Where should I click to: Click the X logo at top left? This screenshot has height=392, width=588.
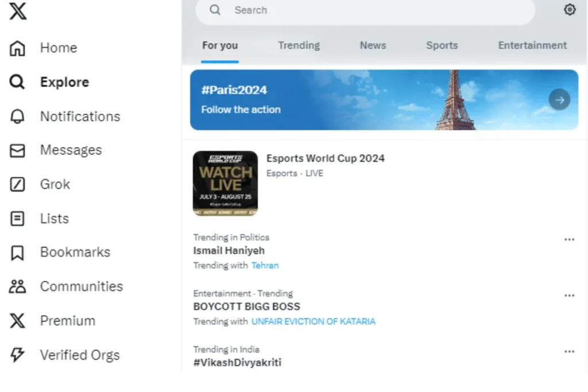pyautogui.click(x=18, y=10)
